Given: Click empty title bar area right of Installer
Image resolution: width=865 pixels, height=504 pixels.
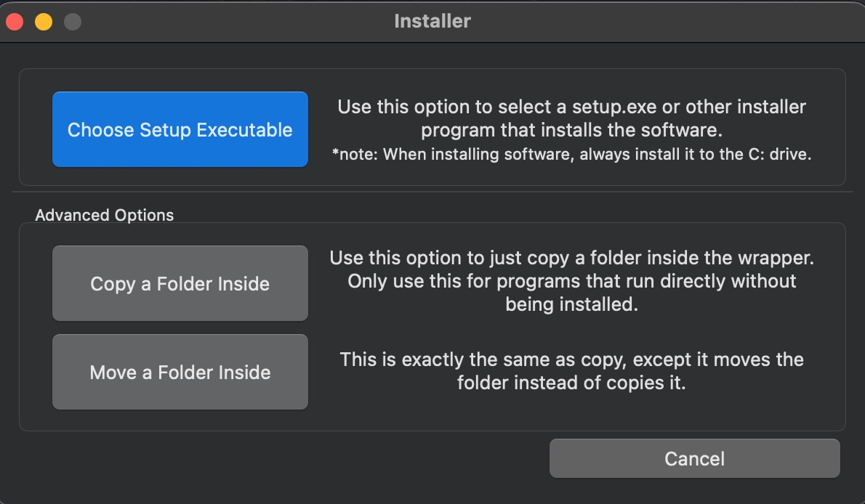Looking at the screenshot, I should pyautogui.click(x=662, y=21).
